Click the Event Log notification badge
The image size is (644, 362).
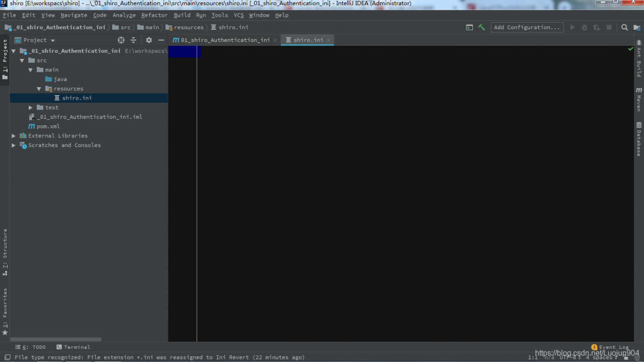coord(594,347)
